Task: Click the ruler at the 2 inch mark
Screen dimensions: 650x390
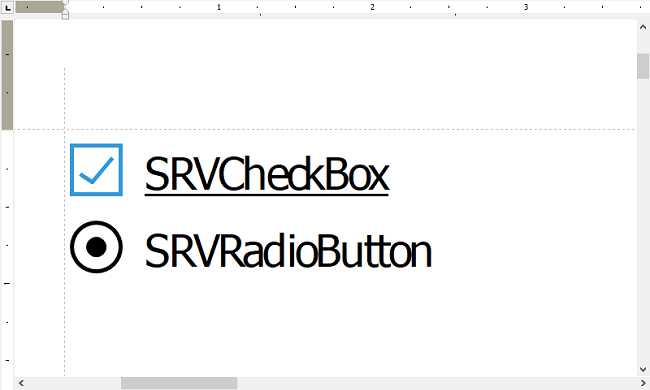Action: [372, 7]
